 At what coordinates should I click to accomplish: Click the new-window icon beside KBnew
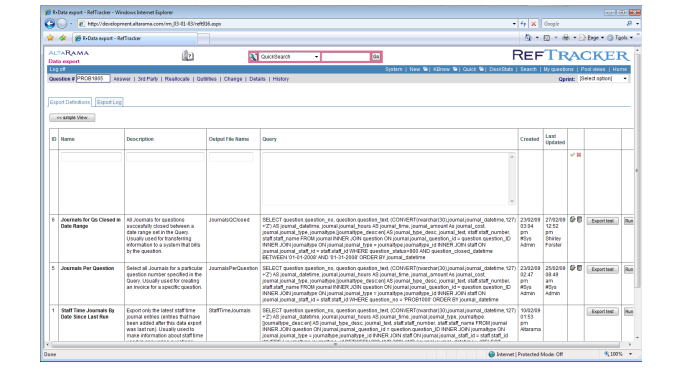(x=455, y=69)
